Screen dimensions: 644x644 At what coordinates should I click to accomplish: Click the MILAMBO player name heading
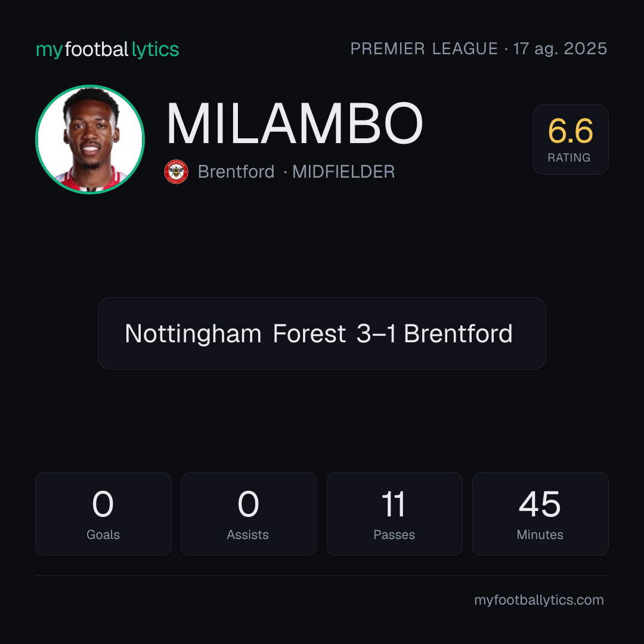[294, 123]
